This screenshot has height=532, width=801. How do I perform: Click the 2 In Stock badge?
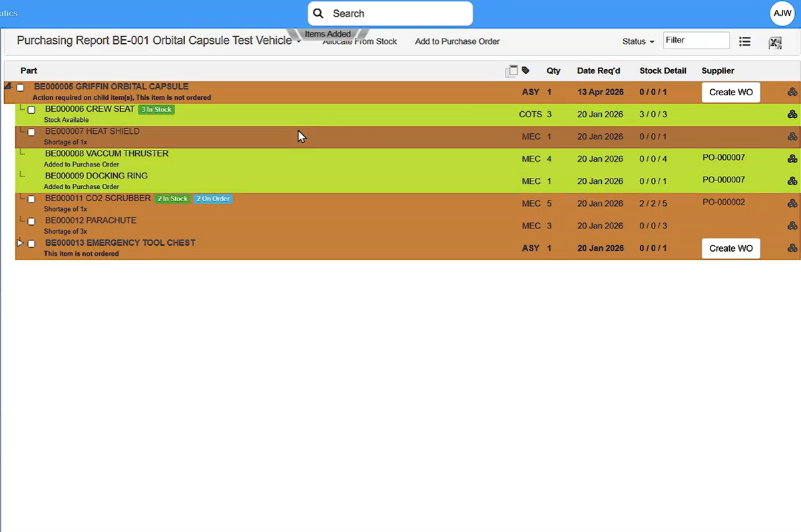point(172,198)
